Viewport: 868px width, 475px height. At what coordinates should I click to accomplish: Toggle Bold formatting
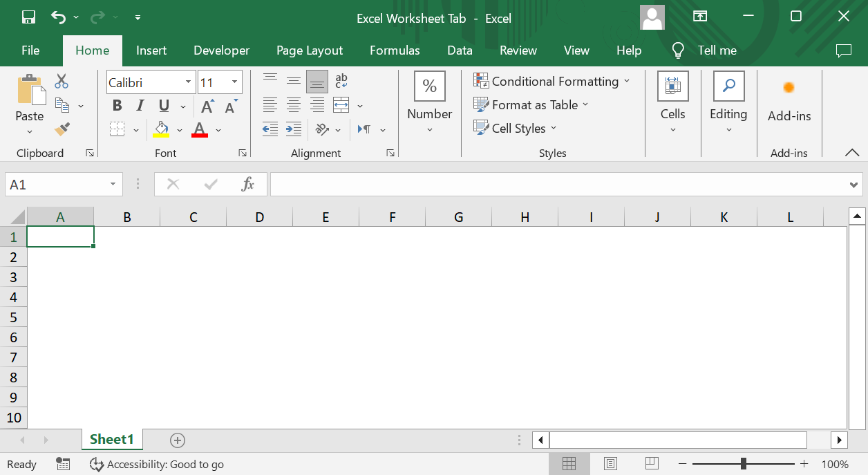[117, 106]
